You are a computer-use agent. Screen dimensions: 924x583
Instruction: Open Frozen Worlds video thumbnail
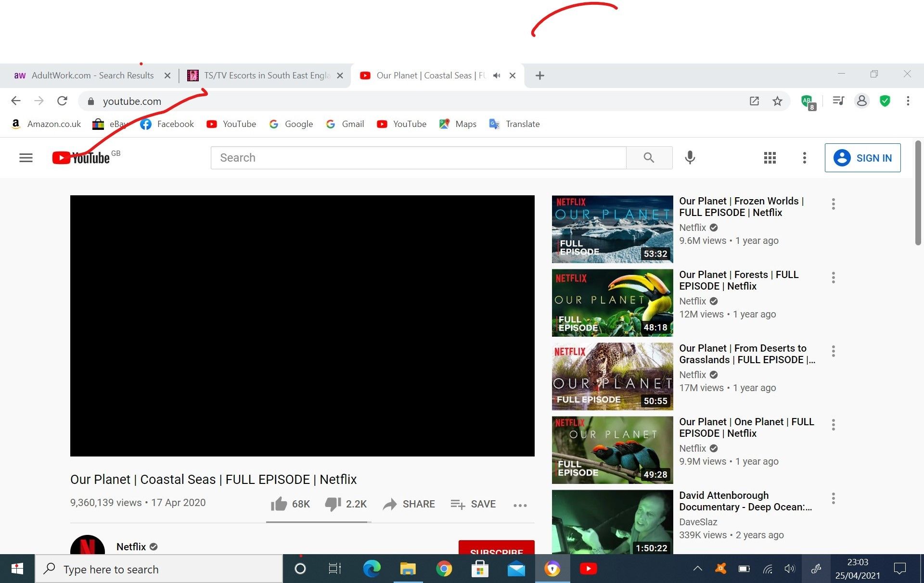tap(612, 229)
